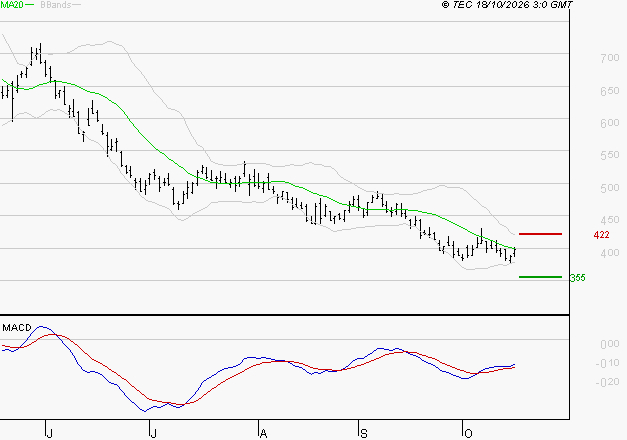Click the BBands legend label

pyautogui.click(x=56, y=4)
